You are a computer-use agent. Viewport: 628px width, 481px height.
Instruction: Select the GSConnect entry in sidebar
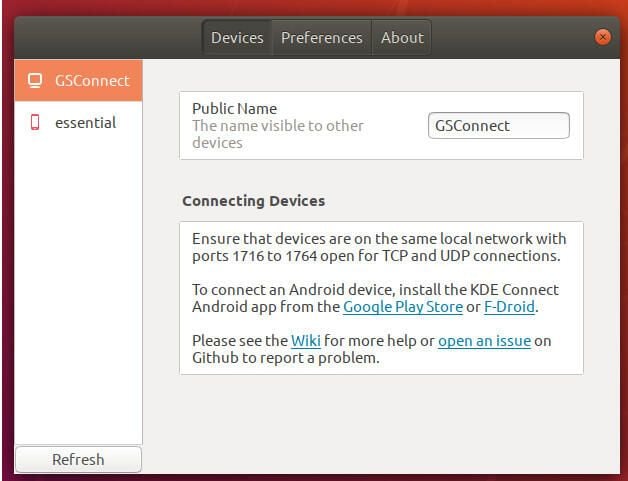tap(78, 81)
